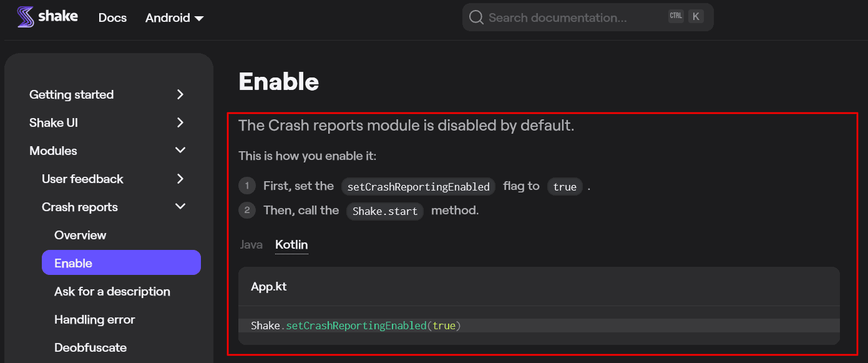868x363 pixels.
Task: Go to Ask for a description page
Action: click(x=112, y=291)
